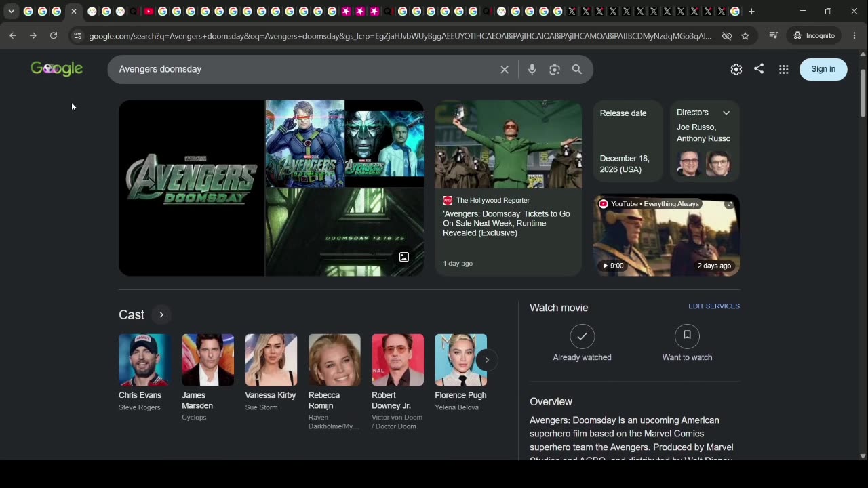Open Hollywood Reporter Doomsday tickets article
This screenshot has height=488, width=868.
coord(507,223)
